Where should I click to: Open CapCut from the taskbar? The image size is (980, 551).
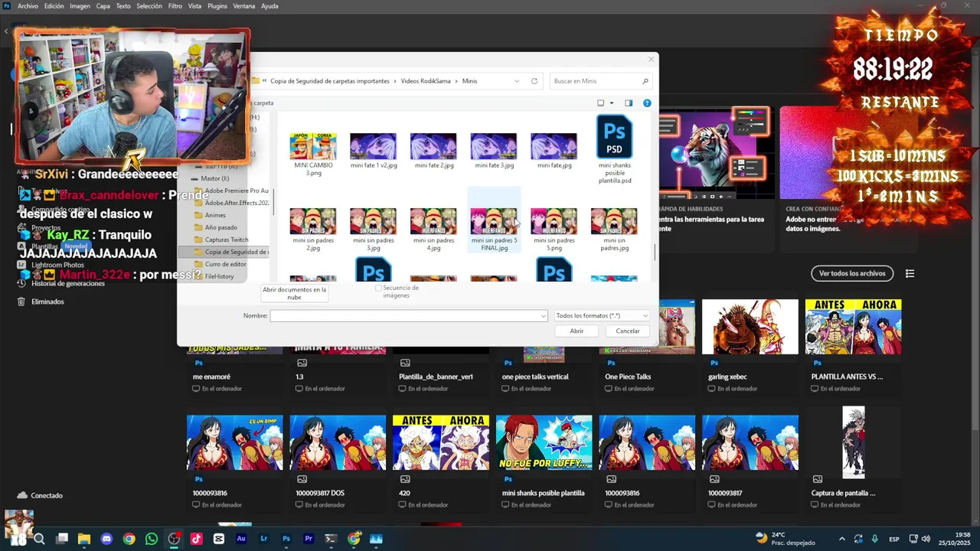tap(219, 539)
